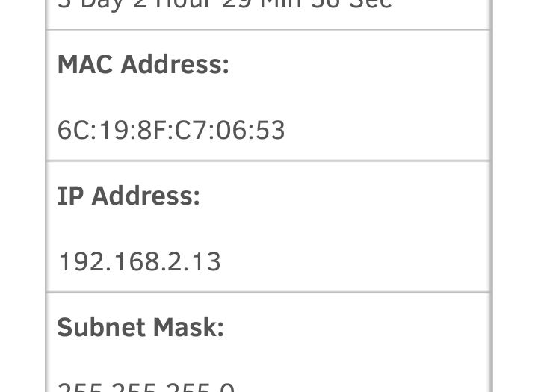Click the 255.255.255.0 subnet value
Screen dimensions: 538x392
pos(146,388)
